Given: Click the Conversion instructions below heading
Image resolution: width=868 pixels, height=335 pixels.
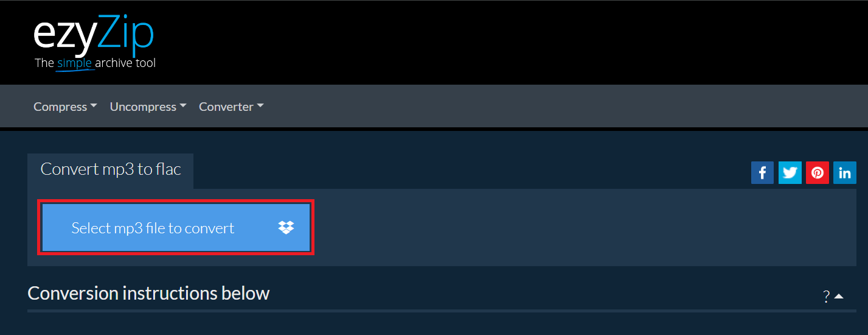Looking at the screenshot, I should (x=148, y=294).
